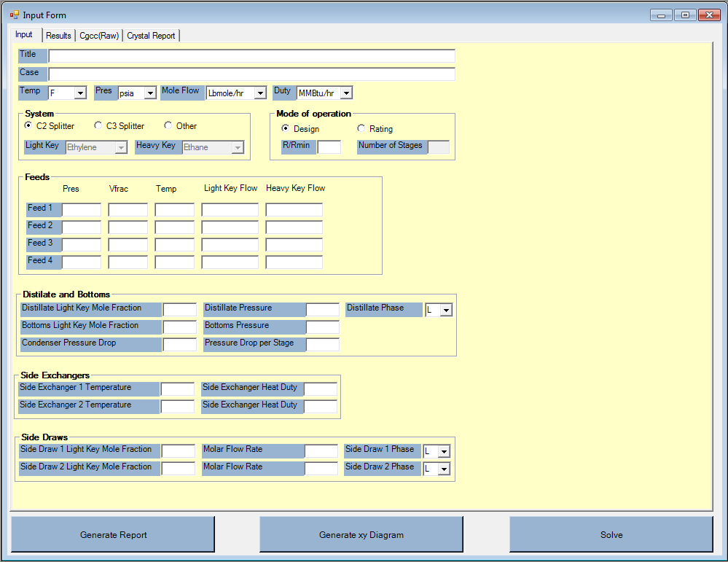Go to the Crystal Report tab
Viewport: 728px width, 562px height.
pyautogui.click(x=152, y=36)
